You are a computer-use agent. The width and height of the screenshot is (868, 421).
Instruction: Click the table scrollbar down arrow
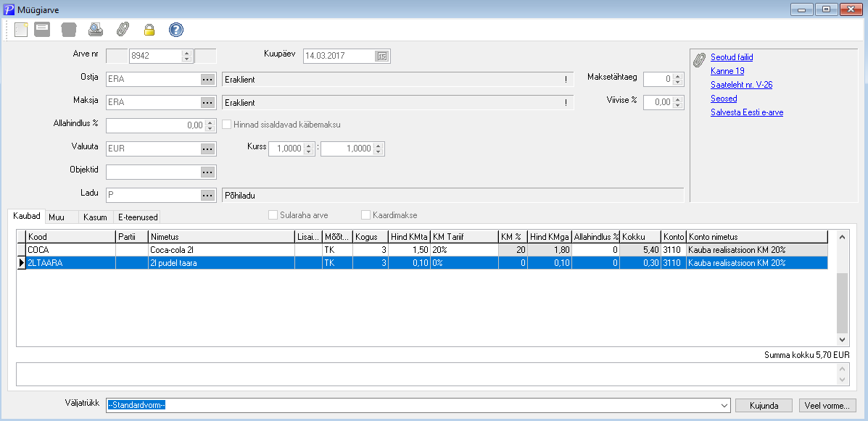(x=842, y=340)
